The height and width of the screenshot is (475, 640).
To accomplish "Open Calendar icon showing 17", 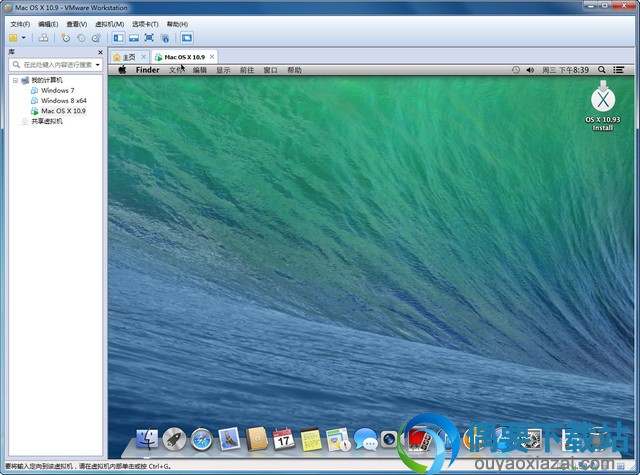I will pos(284,439).
